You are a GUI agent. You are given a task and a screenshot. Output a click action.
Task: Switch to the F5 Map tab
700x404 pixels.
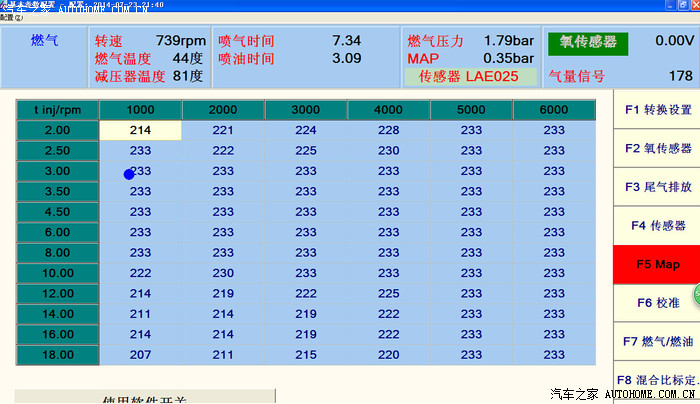point(656,265)
